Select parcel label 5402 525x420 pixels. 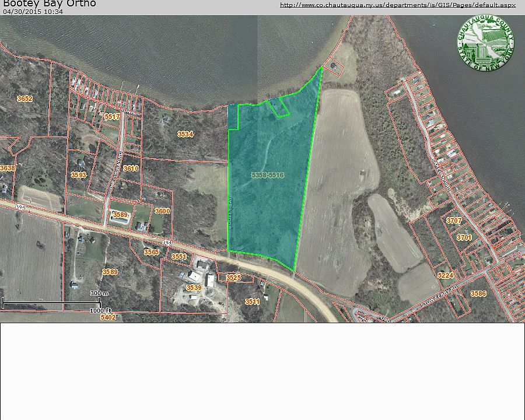108,317
